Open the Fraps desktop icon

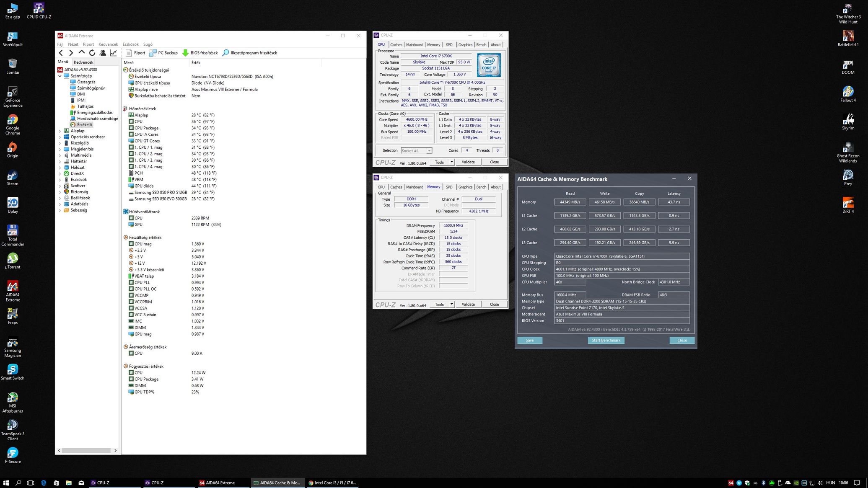[13, 317]
